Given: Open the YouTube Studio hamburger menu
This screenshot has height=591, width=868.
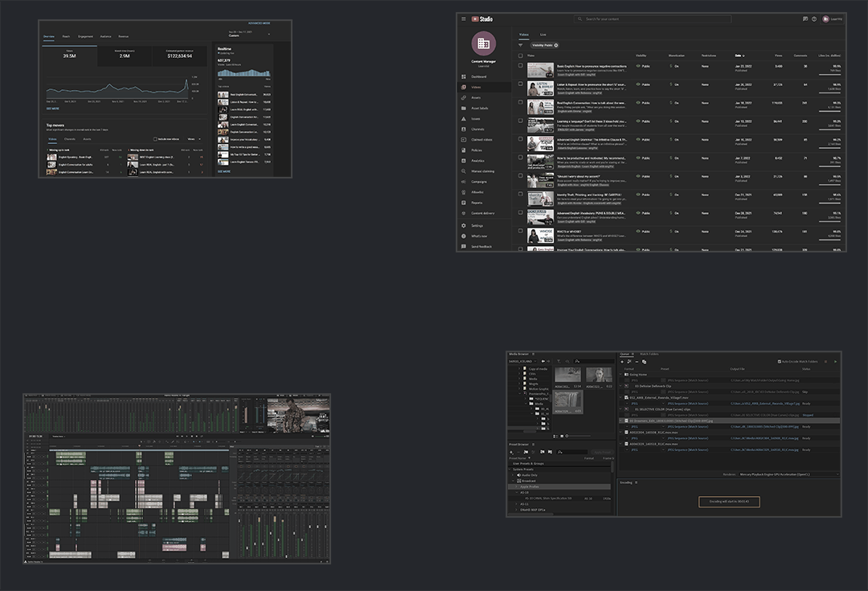Looking at the screenshot, I should [464, 18].
